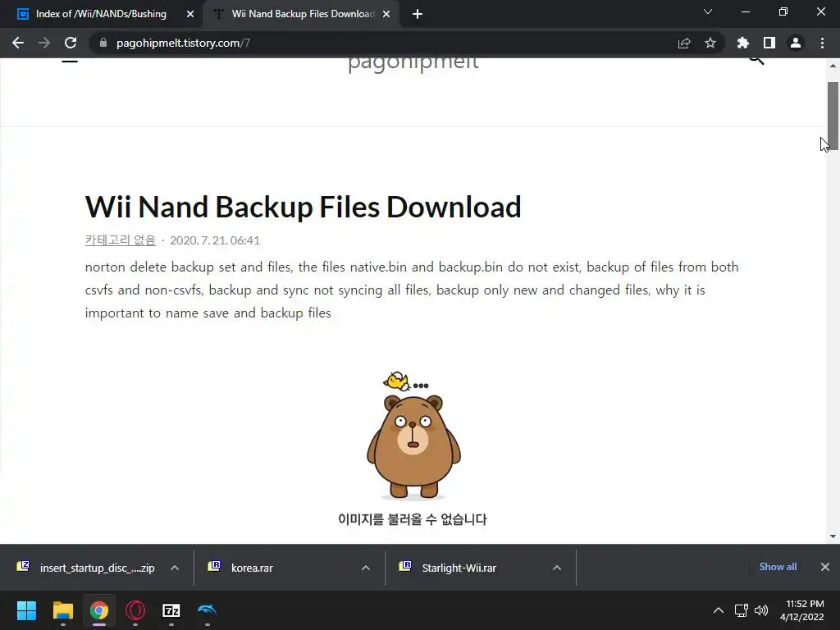Open the blog search magnifier
Viewport: 840px width, 630px height.
pyautogui.click(x=756, y=60)
